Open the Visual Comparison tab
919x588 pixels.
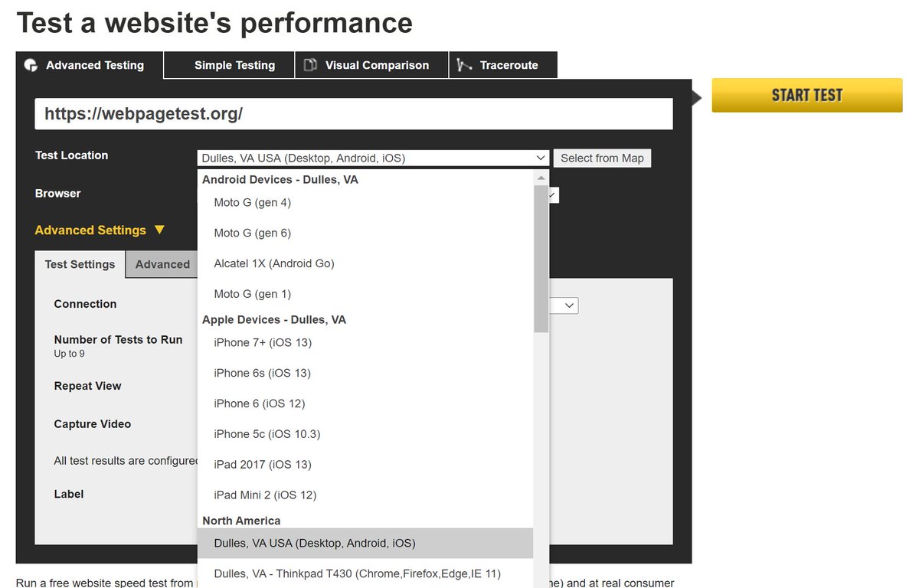point(372,65)
